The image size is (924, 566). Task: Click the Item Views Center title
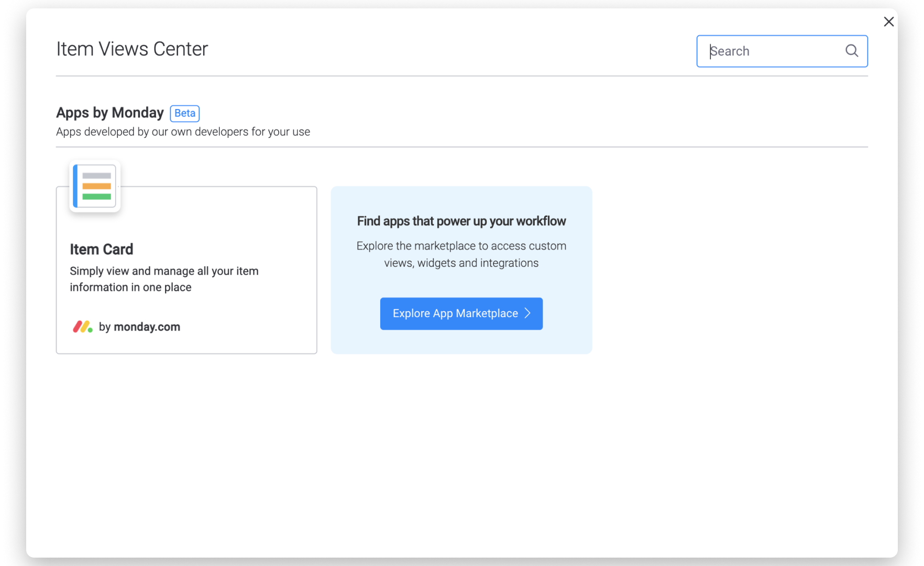(x=132, y=49)
